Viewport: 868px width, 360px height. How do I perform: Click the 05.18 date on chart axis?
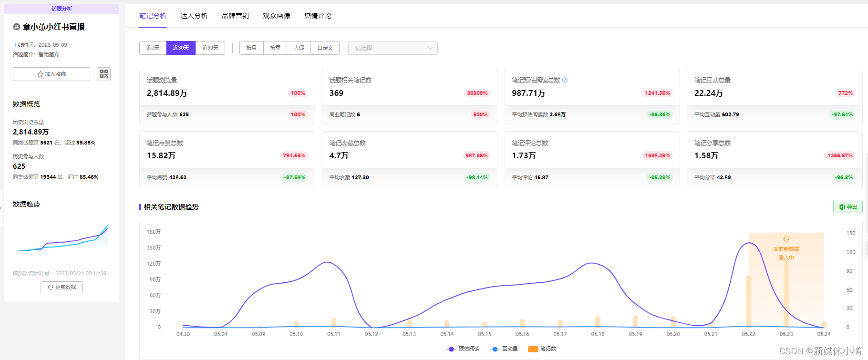(598, 334)
